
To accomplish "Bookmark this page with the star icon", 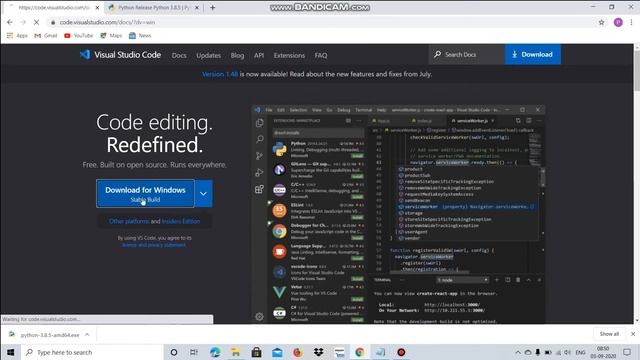I will coord(601,22).
